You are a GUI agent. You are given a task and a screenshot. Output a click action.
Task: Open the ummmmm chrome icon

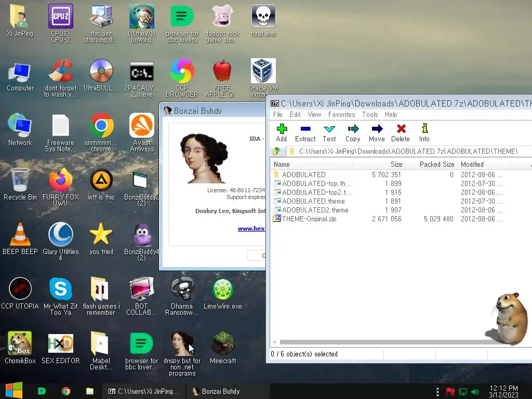coord(101,132)
